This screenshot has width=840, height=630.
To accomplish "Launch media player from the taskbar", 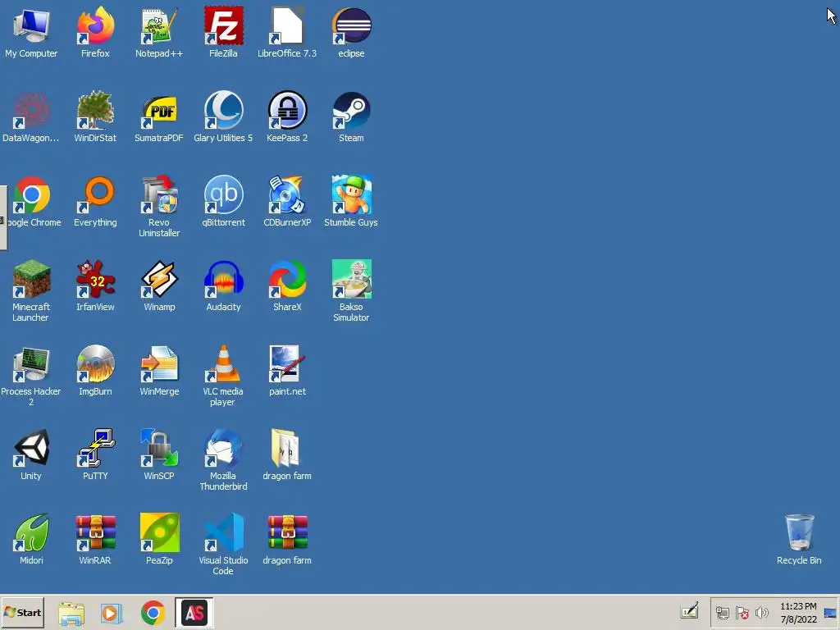I will (112, 613).
